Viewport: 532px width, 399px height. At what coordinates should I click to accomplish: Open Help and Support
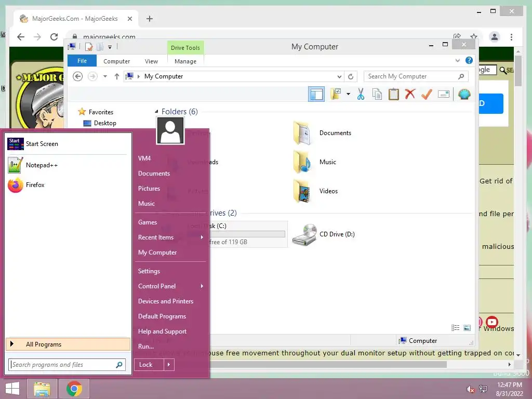(x=162, y=331)
